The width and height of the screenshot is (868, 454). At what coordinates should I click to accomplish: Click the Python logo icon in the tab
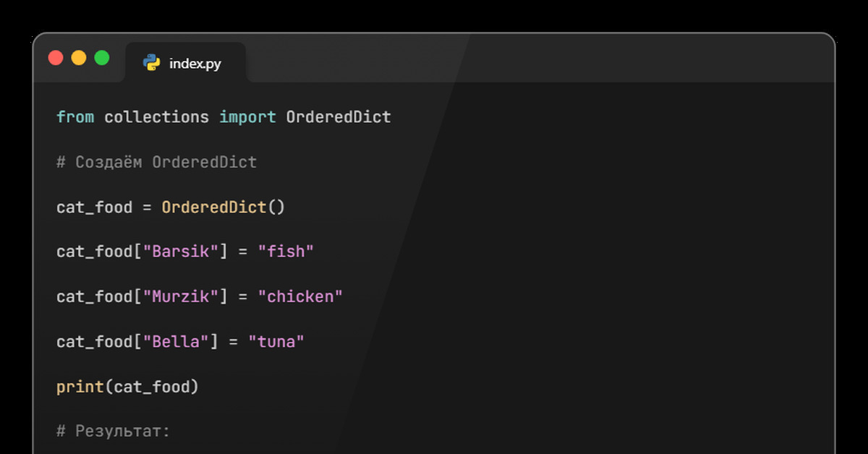click(151, 63)
